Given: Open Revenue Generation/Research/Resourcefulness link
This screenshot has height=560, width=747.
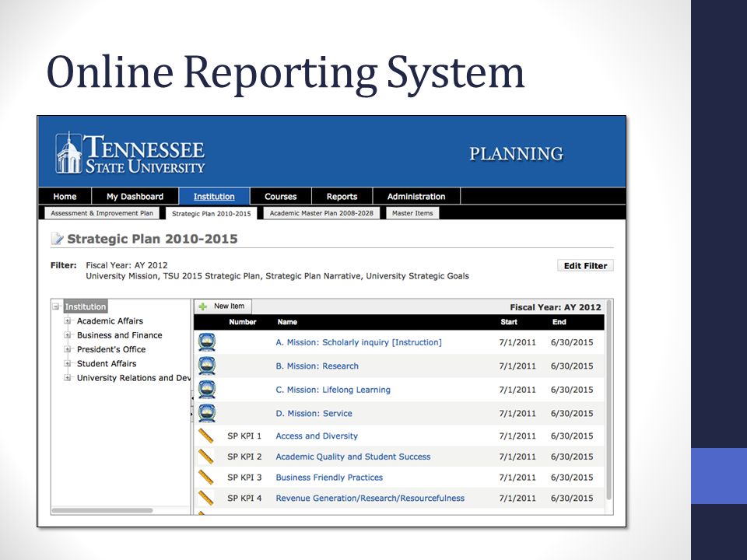Looking at the screenshot, I should tap(370, 498).
